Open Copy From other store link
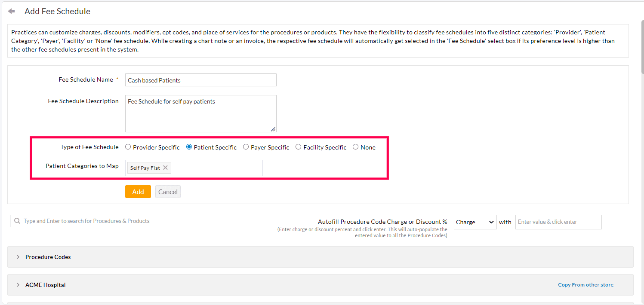Screen dimensions: 644x305 click(585, 284)
